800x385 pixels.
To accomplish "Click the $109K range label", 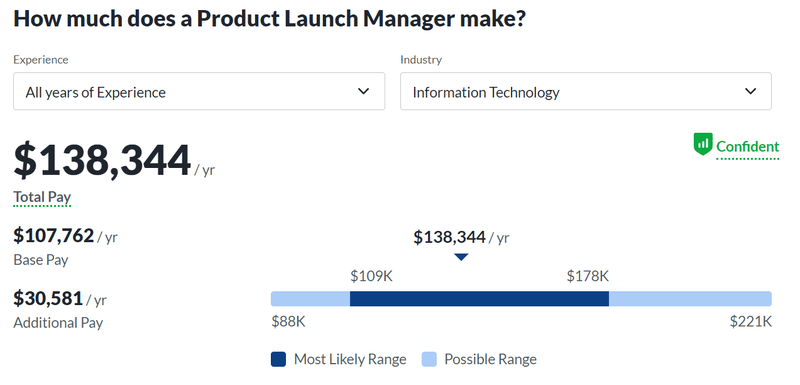I will tap(371, 276).
